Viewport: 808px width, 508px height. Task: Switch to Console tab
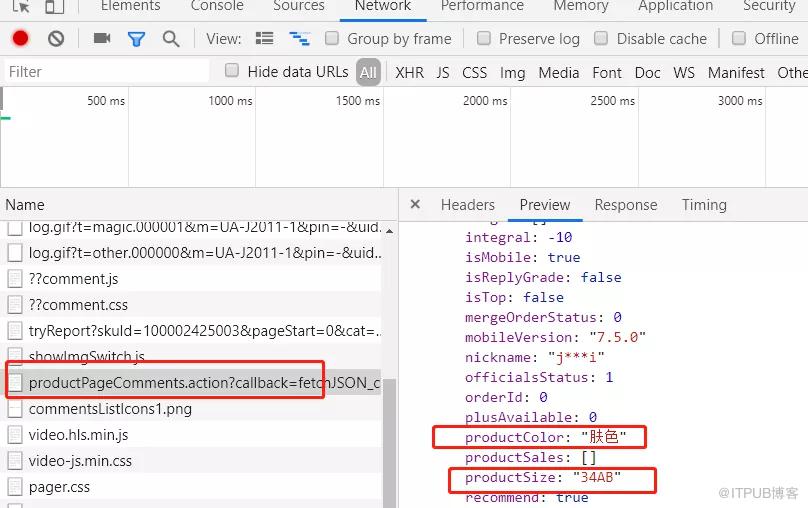tap(217, 6)
